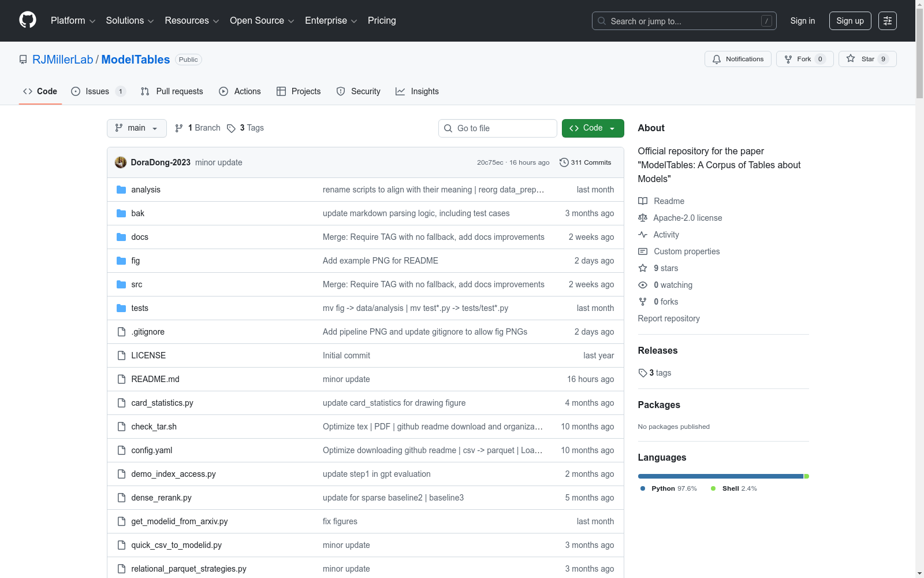
Task: Click the GitHub logo icon
Action: tap(28, 20)
